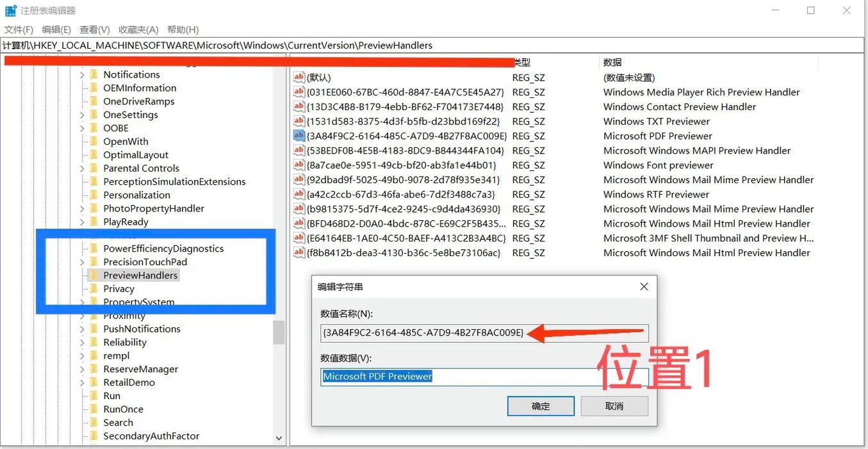
Task: Close the 编辑字符串 dialog with its X
Action: coord(644,286)
